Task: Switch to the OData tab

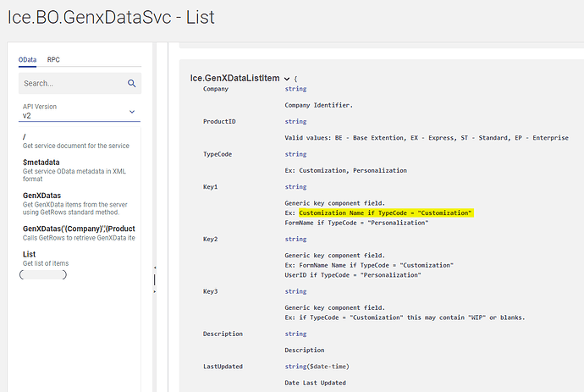Action: [27, 59]
